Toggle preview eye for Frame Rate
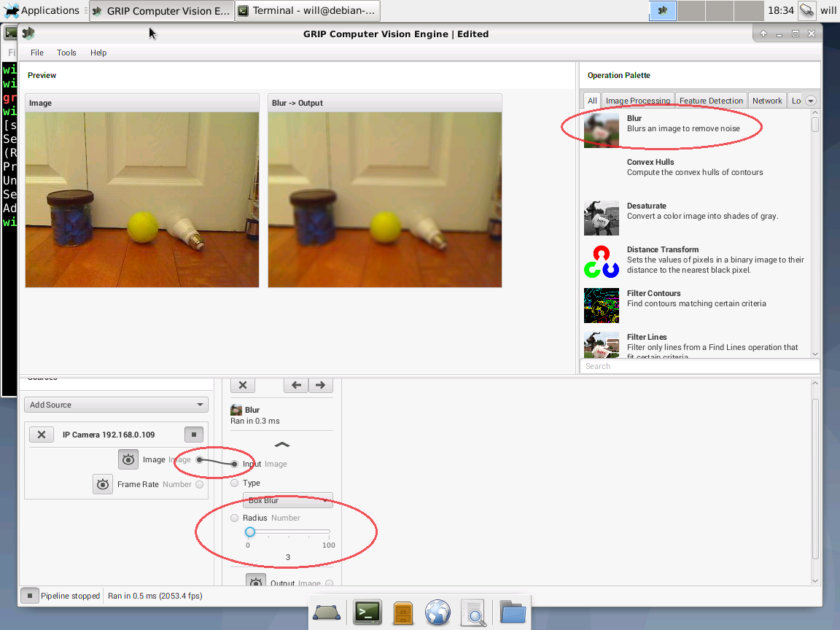 [103, 484]
